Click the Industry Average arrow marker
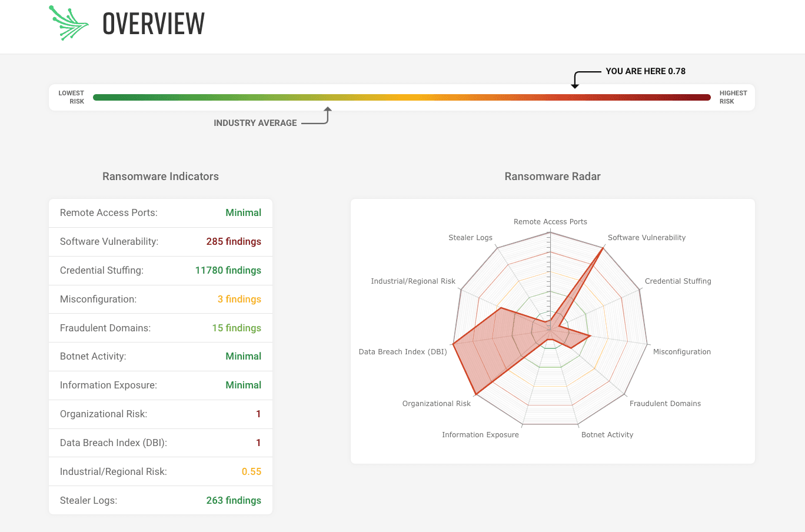 coord(328,115)
